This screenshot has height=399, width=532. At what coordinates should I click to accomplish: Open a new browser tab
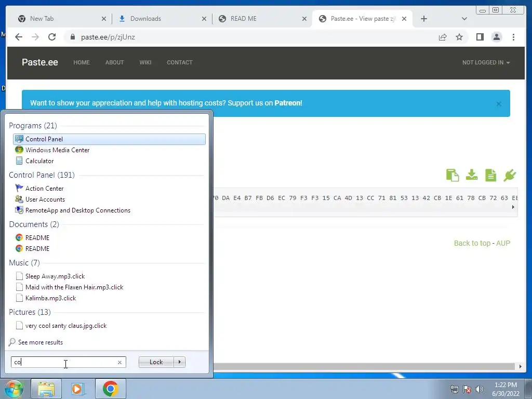click(424, 19)
